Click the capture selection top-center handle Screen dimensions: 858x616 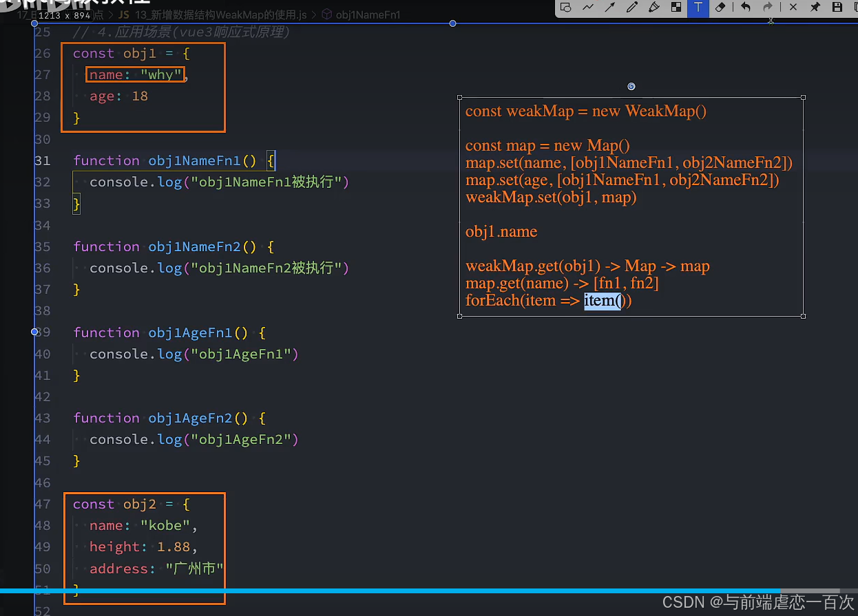coord(452,23)
